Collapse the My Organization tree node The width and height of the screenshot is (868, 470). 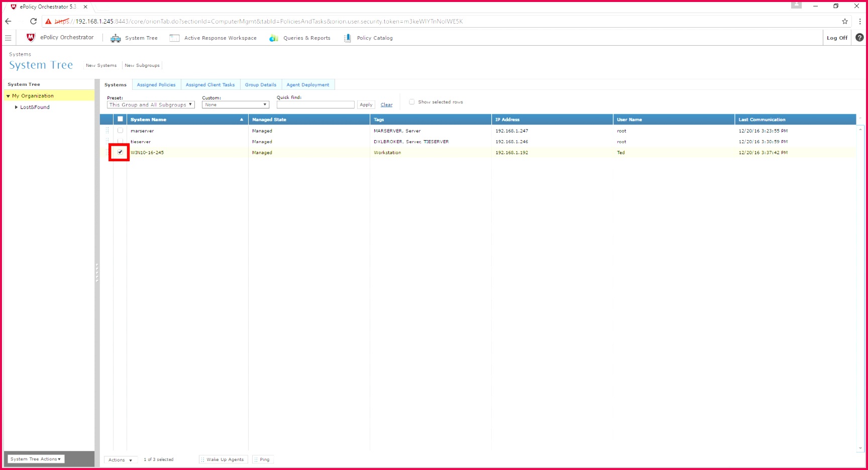click(x=8, y=96)
